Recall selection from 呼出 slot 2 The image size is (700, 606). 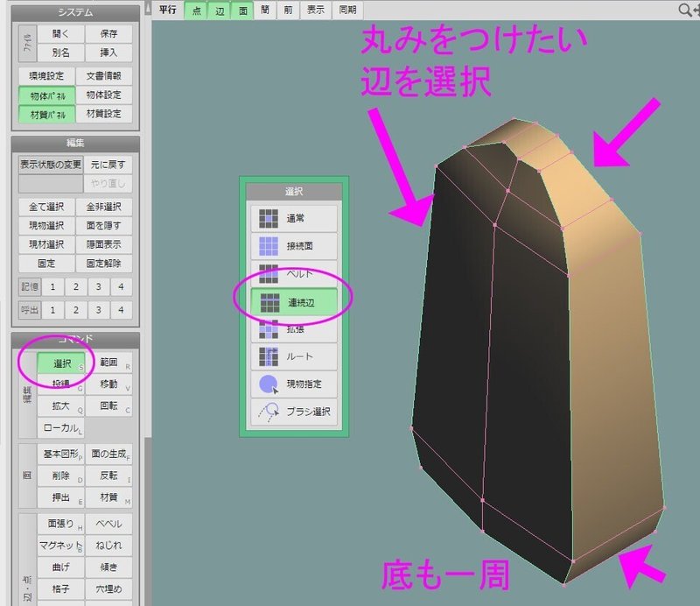tap(75, 310)
